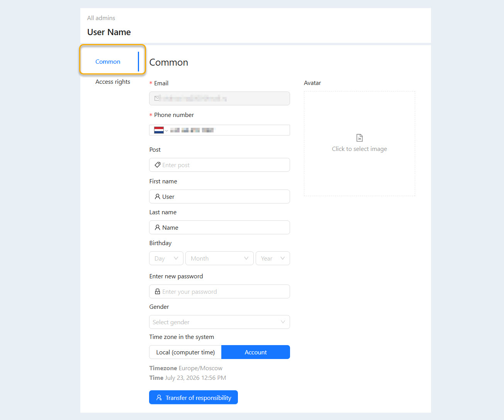Click the tag icon in Post field
Viewport: 504px width, 420px height.
[158, 165]
